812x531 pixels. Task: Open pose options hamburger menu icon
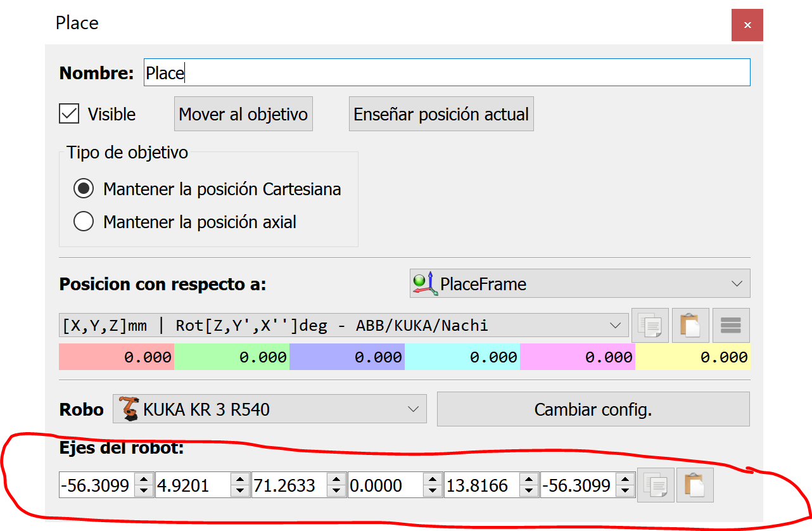[x=731, y=326]
